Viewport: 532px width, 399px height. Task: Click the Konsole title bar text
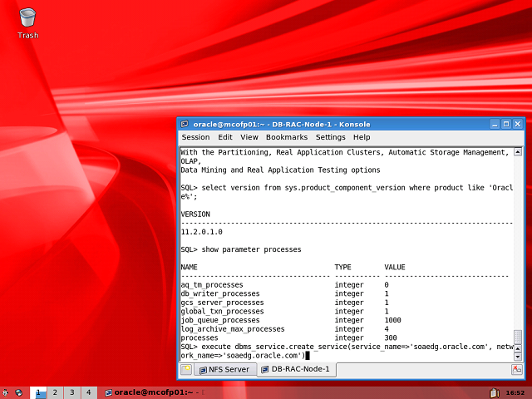(x=282, y=124)
